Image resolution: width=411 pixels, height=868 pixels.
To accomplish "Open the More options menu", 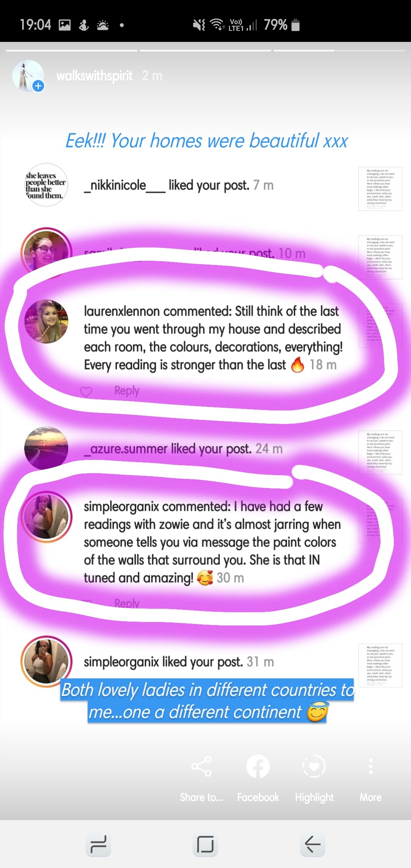I will (371, 766).
